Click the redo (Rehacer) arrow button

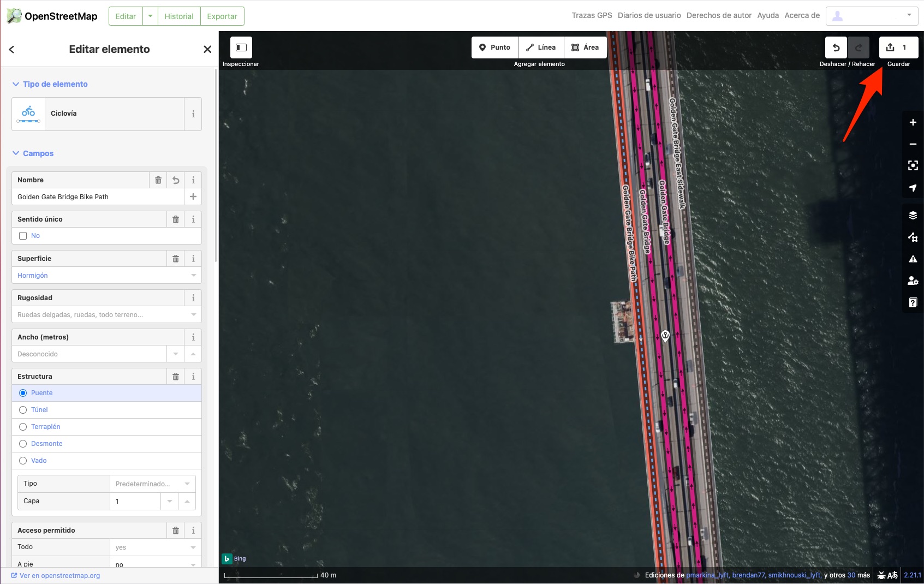[858, 47]
